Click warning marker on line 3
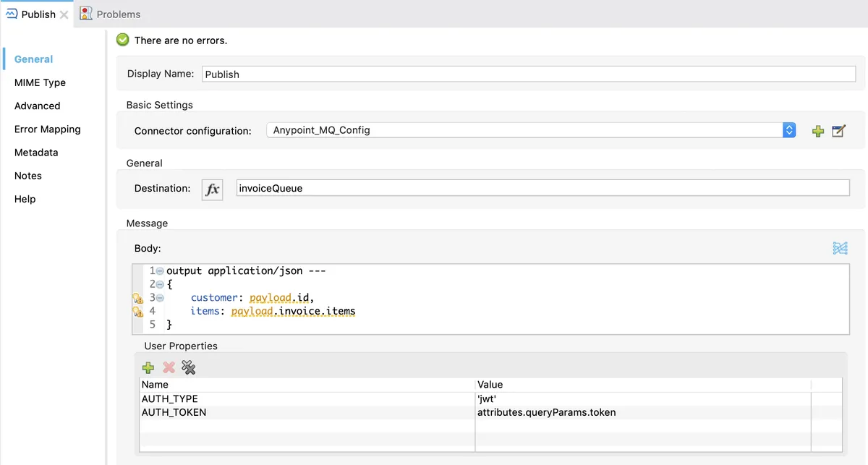 click(137, 298)
